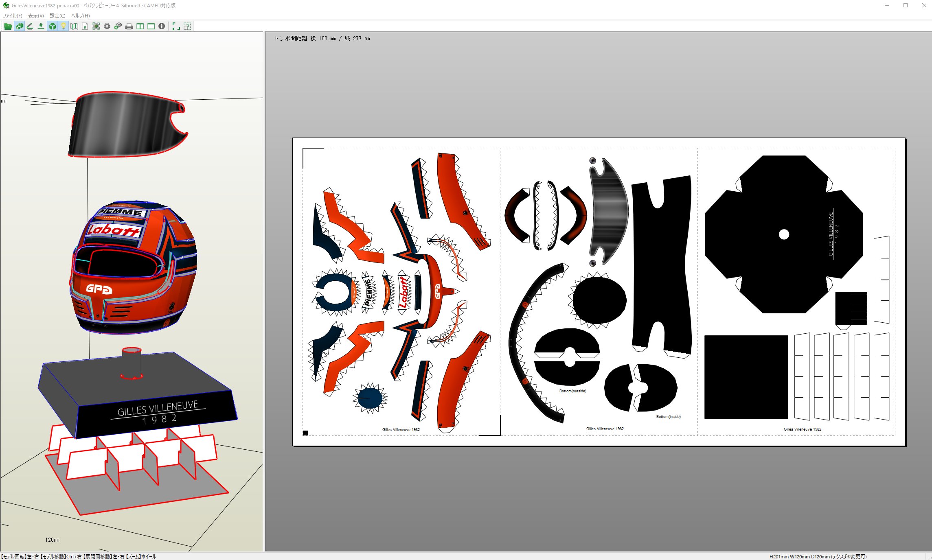Click the large black square piece on the pattern
Screen dimensions: 932x560
(x=746, y=377)
